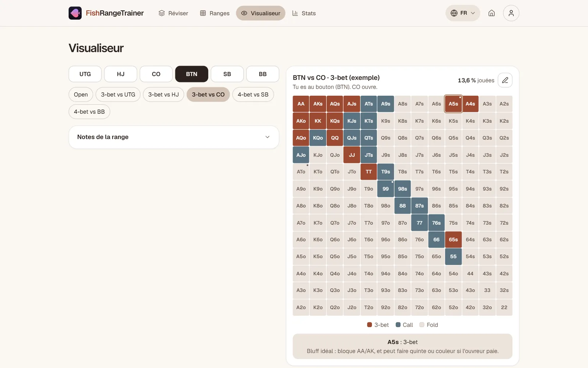Click the T9s hand cell
Screen dimensions: 588x368
[386, 172]
